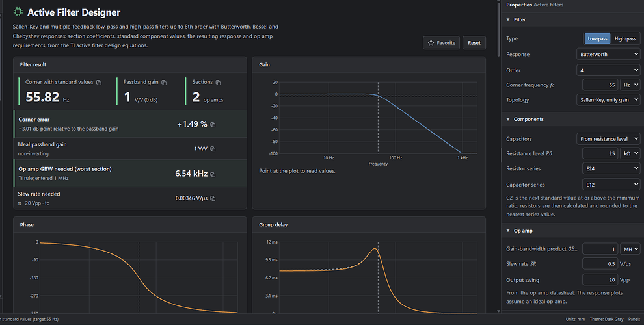Screen dimensions: 644x325
Task: Select Low-pass filter type
Action: click(x=597, y=38)
